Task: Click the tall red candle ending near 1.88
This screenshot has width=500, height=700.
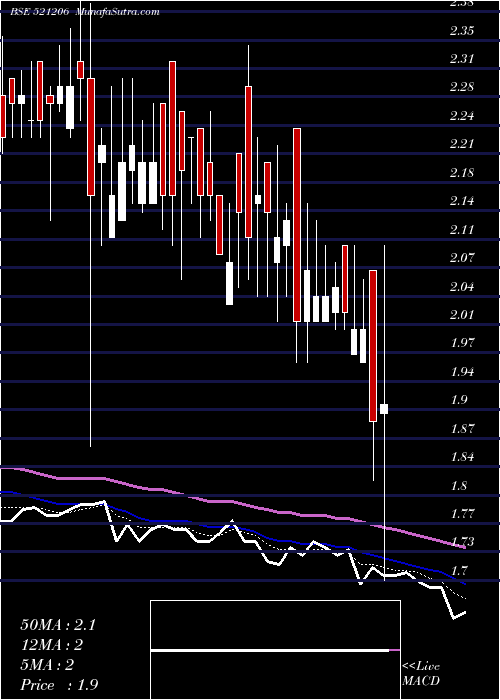Action: (x=373, y=346)
